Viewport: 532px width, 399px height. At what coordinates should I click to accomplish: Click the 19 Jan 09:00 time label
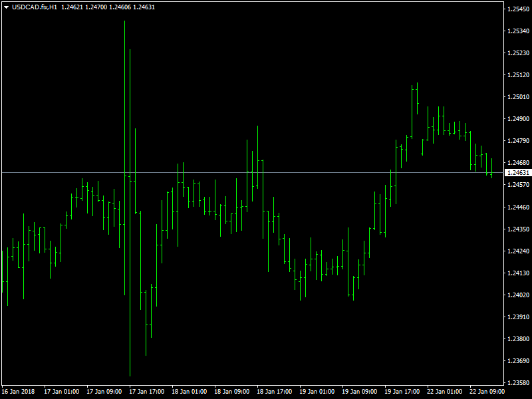[x=359, y=392]
